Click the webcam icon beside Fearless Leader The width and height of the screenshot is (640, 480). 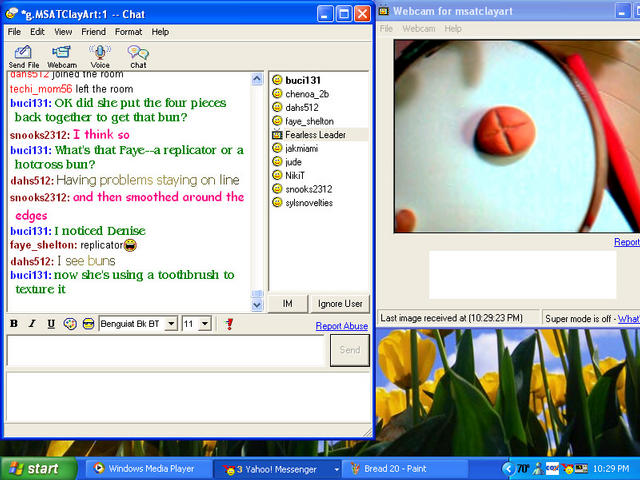point(277,134)
